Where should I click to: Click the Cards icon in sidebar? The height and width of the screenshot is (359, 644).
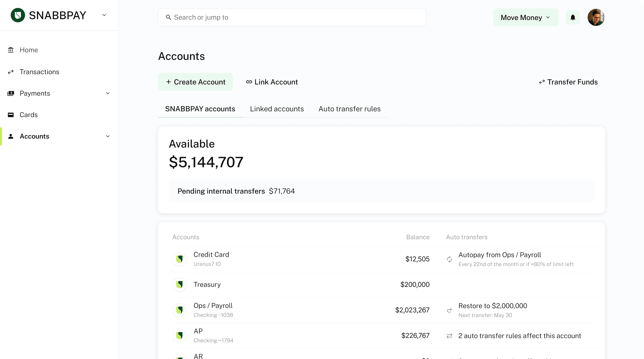[x=11, y=115]
